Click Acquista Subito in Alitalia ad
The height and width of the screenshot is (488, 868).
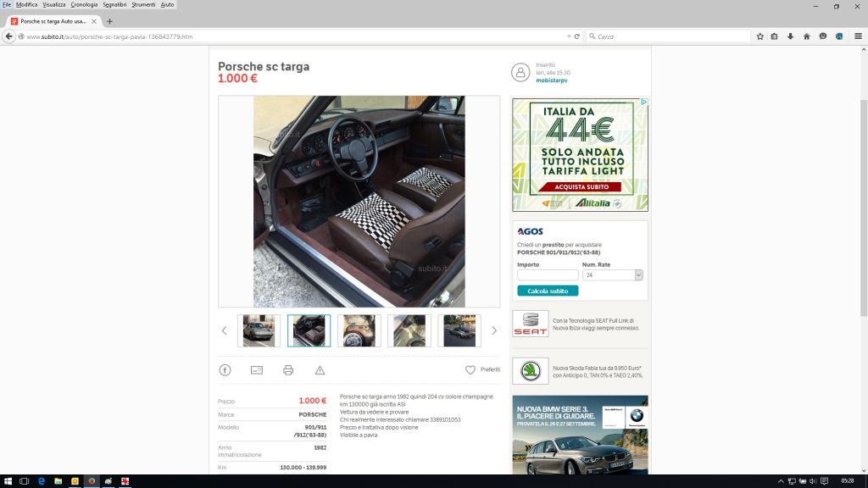581,187
